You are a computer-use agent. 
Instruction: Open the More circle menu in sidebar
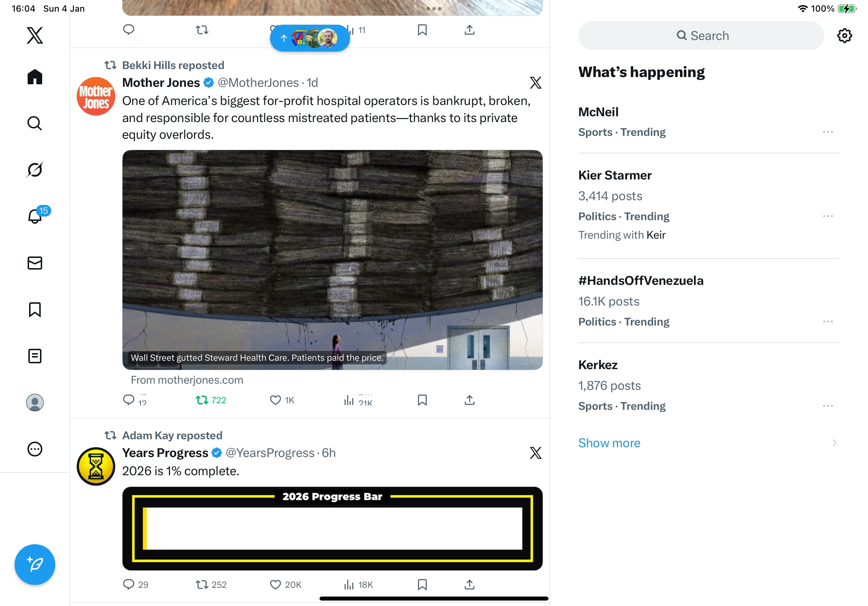35,449
